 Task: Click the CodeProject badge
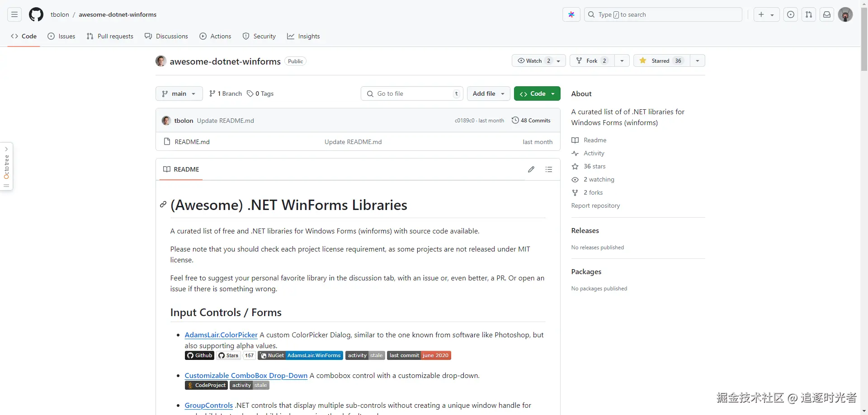pyautogui.click(x=206, y=385)
